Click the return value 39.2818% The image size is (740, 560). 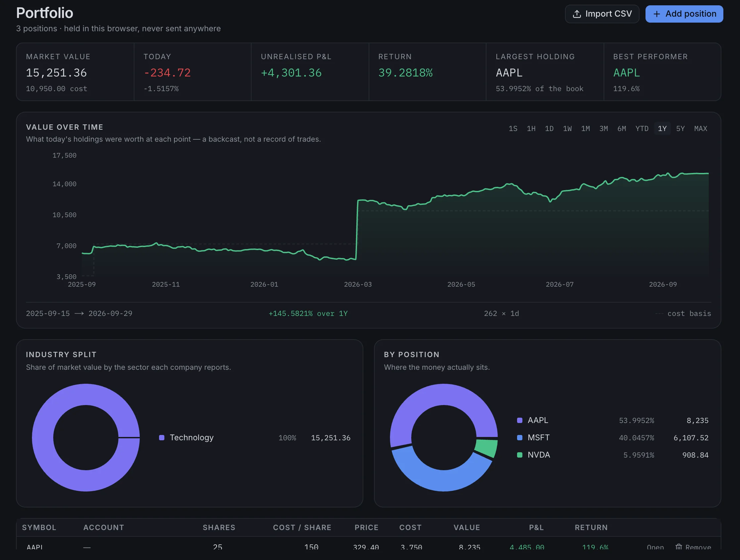(x=406, y=73)
